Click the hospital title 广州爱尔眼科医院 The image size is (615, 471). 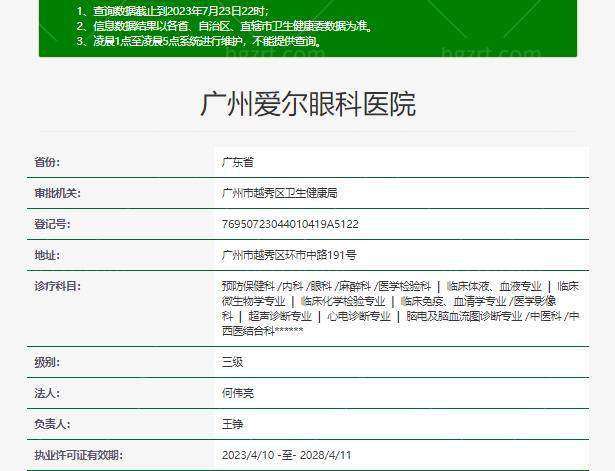307,104
